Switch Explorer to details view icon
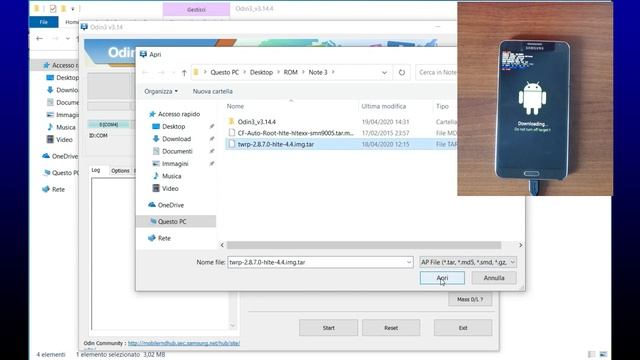The height and width of the screenshot is (360, 640). [591, 354]
